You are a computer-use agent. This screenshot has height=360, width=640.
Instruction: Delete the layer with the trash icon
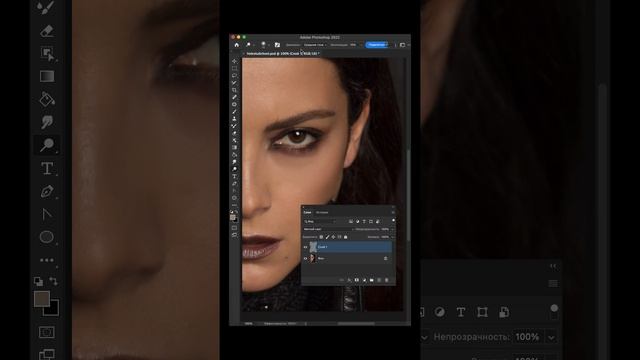[387, 280]
